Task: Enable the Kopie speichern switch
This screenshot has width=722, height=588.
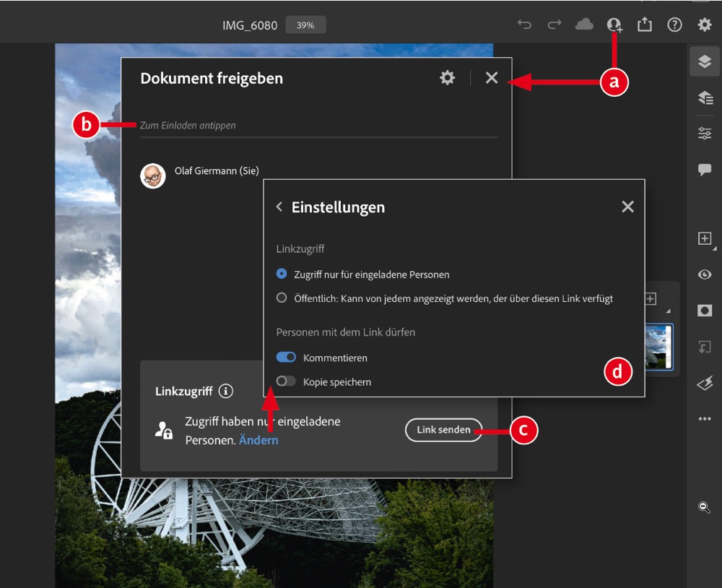Action: click(x=286, y=381)
